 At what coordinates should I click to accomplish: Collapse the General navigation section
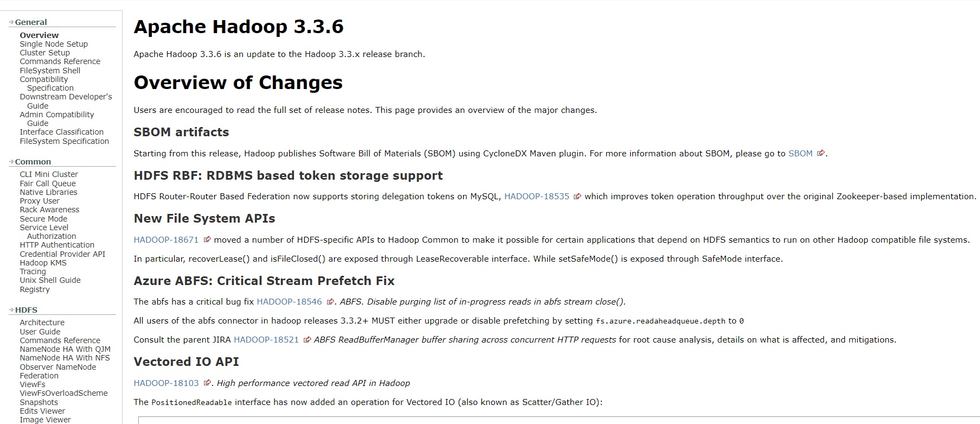pos(10,22)
